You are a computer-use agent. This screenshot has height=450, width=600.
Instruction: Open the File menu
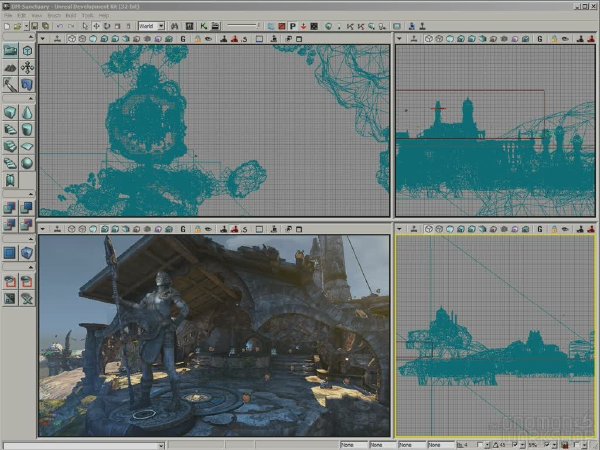tap(8, 15)
